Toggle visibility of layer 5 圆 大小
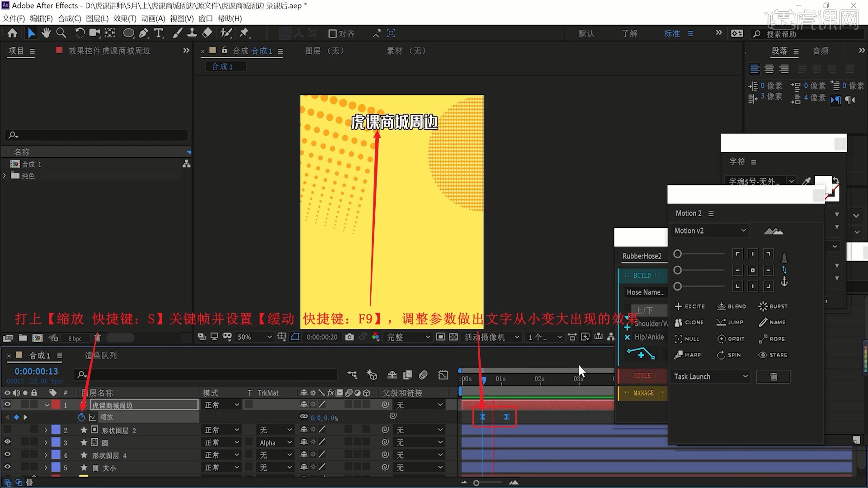The image size is (868, 488). [x=7, y=468]
